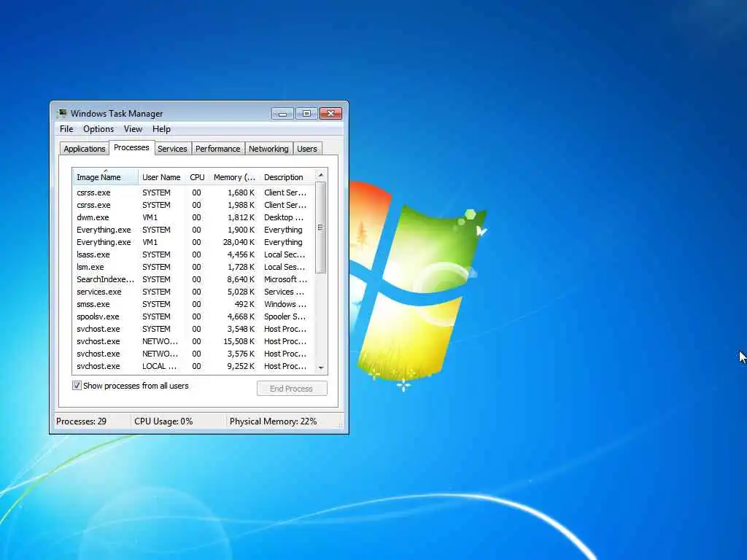The image size is (747, 560).
Task: Click the process list scrollbar thumb
Action: (x=321, y=227)
